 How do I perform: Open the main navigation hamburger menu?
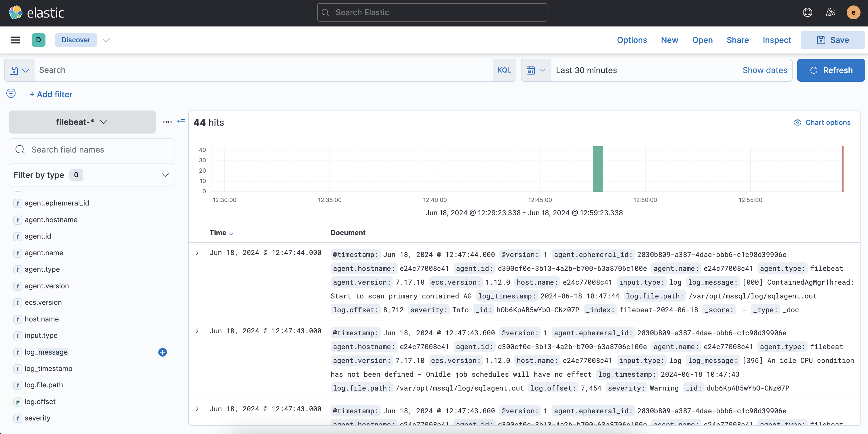pyautogui.click(x=15, y=40)
